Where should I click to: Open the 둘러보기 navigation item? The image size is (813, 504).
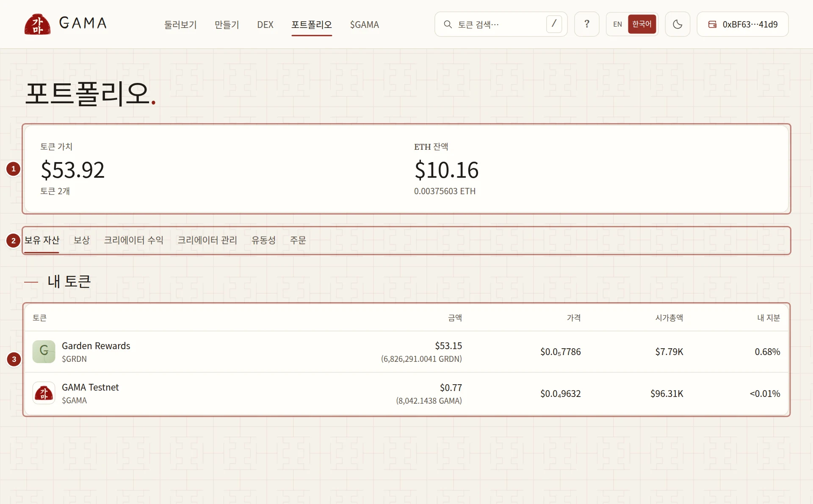180,25
